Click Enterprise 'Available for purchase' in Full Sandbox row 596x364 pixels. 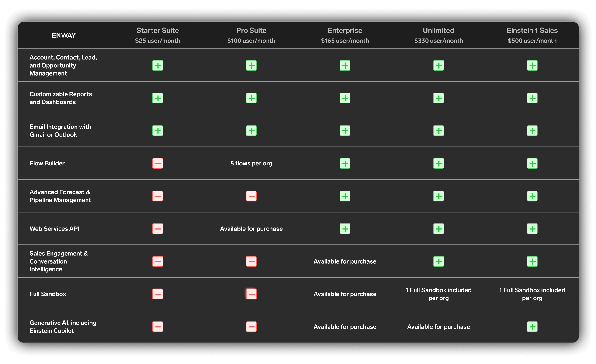click(x=345, y=294)
